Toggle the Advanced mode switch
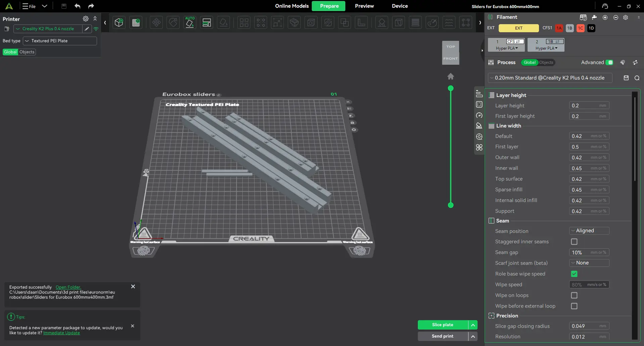Image resolution: width=644 pixels, height=346 pixels. 610,62
